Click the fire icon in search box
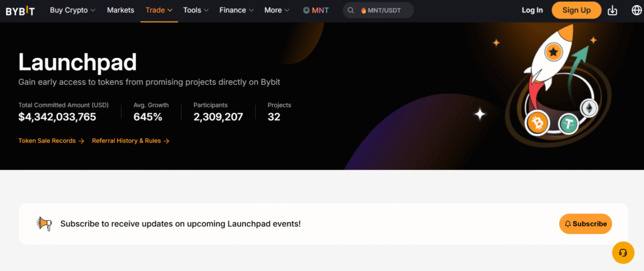This screenshot has height=271, width=644. pos(363,10)
